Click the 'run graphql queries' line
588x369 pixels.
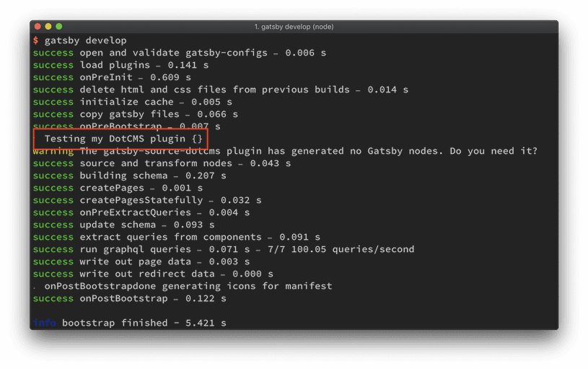224,249
